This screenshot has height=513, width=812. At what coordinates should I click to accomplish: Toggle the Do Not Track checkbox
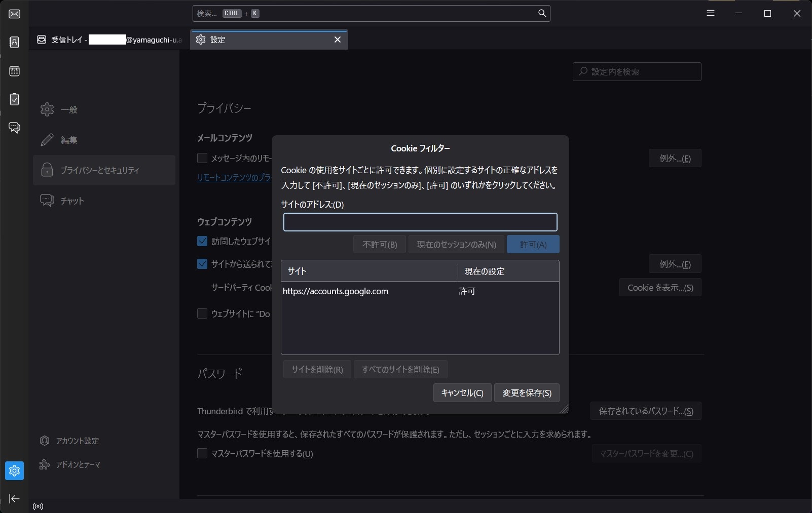tap(202, 313)
